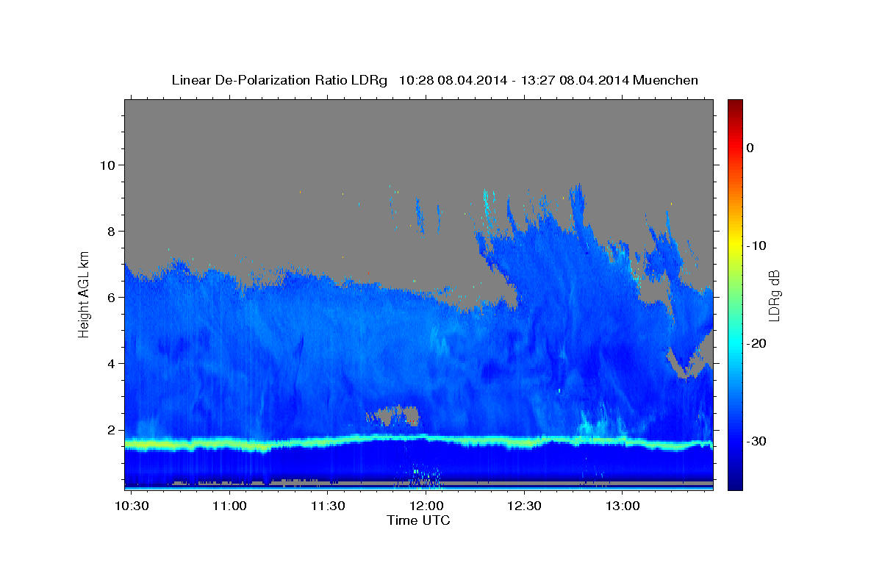Click the '13:00' time axis label

tap(622, 506)
